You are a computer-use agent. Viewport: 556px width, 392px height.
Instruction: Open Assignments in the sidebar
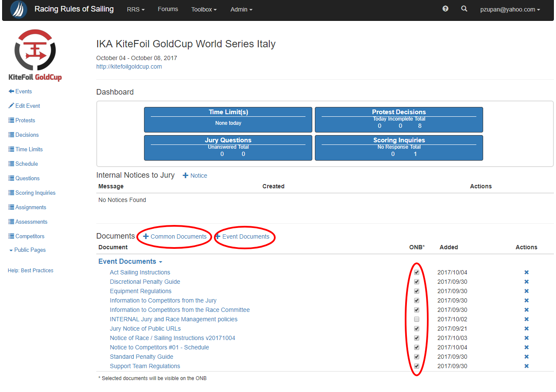tap(27, 208)
